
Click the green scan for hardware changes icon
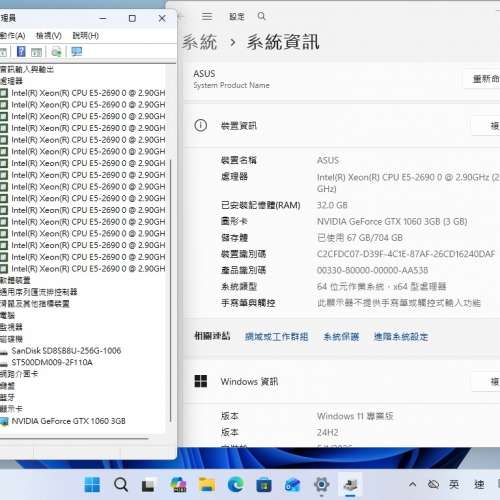[x=56, y=52]
